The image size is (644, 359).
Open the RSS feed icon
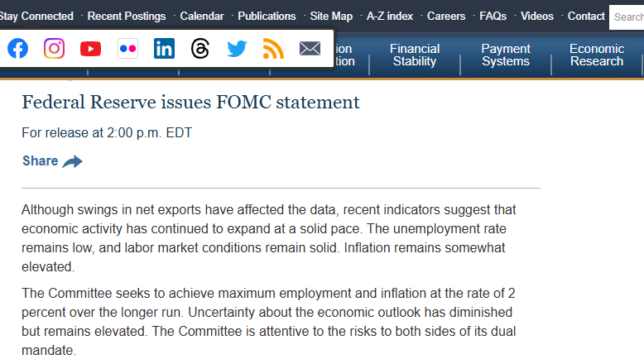point(273,49)
